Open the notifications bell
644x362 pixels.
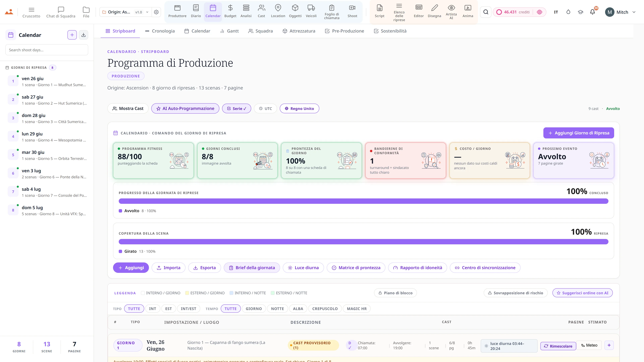pyautogui.click(x=593, y=12)
